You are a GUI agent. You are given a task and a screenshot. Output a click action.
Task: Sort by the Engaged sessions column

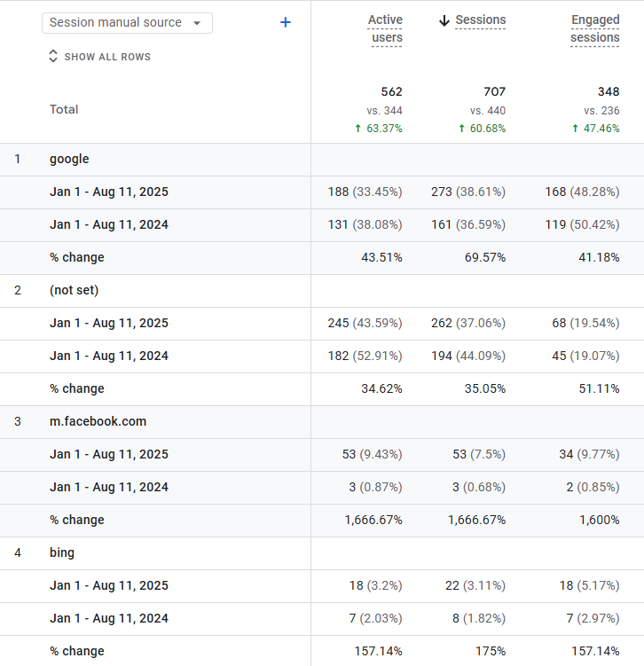click(x=595, y=28)
